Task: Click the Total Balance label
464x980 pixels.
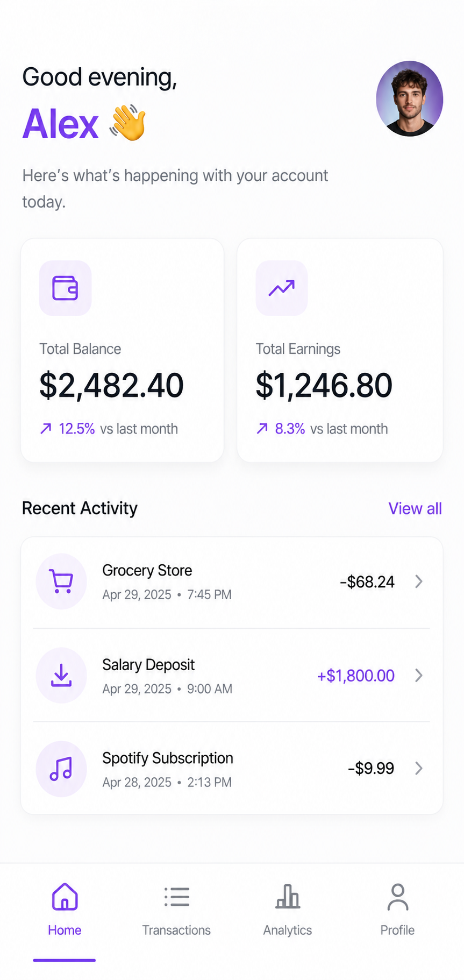Action: 80,349
